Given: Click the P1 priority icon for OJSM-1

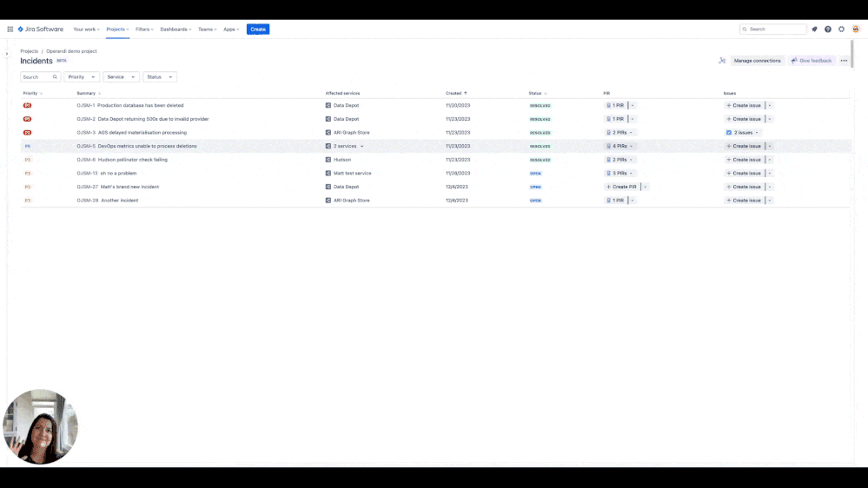Looking at the screenshot, I should click(x=27, y=105).
